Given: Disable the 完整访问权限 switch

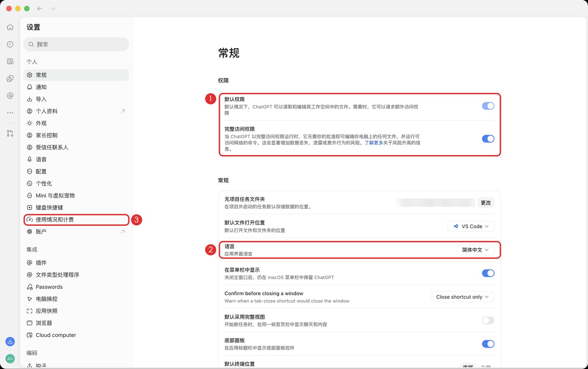Looking at the screenshot, I should click(488, 139).
